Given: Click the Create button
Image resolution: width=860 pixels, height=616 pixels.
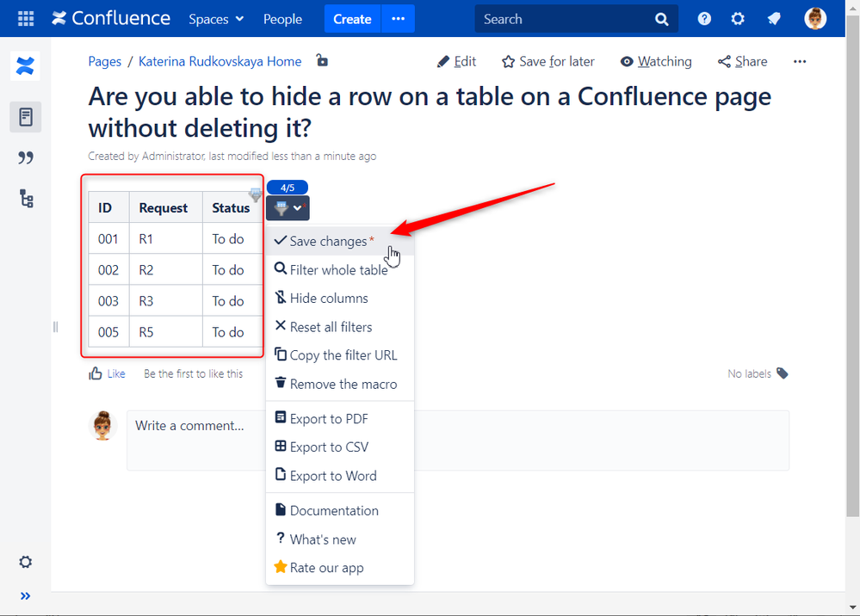Looking at the screenshot, I should click(352, 18).
